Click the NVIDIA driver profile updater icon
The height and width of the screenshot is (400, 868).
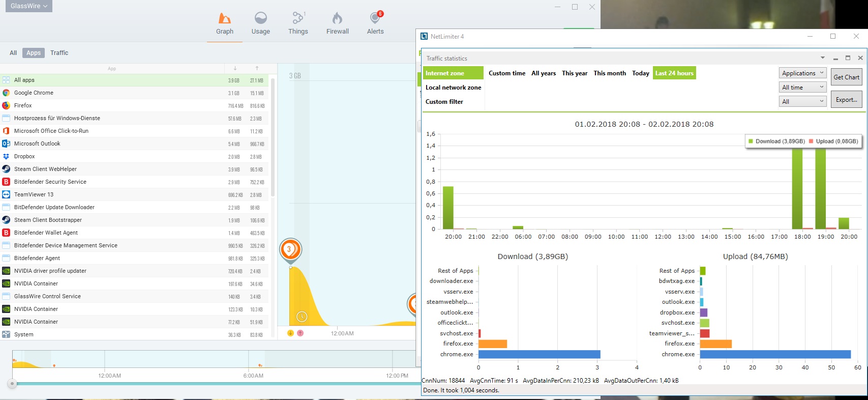pyautogui.click(x=6, y=271)
